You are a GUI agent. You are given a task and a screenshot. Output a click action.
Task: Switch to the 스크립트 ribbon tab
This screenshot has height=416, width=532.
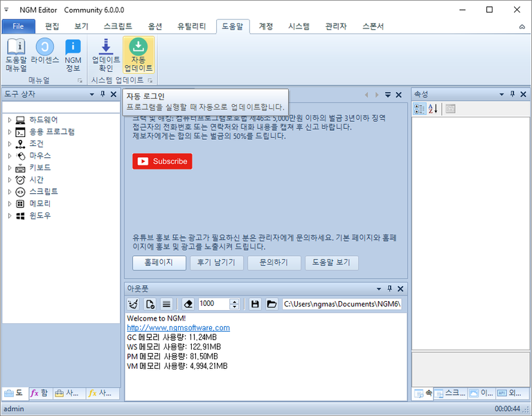pyautogui.click(x=118, y=26)
